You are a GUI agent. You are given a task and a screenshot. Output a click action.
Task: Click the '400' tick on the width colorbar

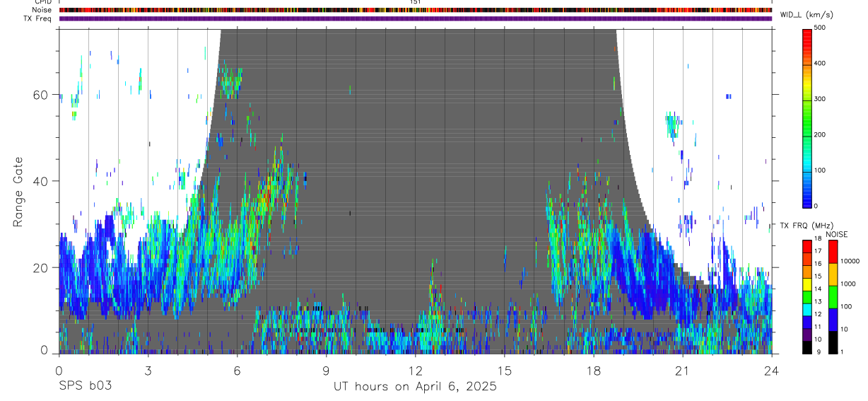click(x=820, y=63)
